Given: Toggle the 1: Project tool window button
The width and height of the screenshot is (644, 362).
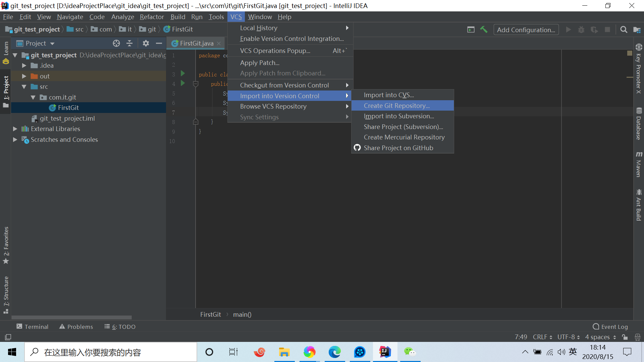Looking at the screenshot, I should (x=6, y=92).
